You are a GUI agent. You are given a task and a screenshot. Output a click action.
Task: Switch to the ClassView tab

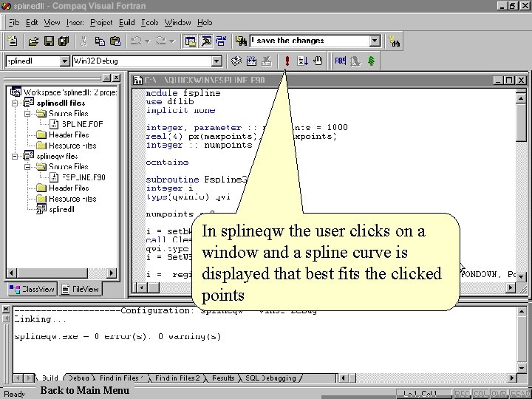point(32,289)
